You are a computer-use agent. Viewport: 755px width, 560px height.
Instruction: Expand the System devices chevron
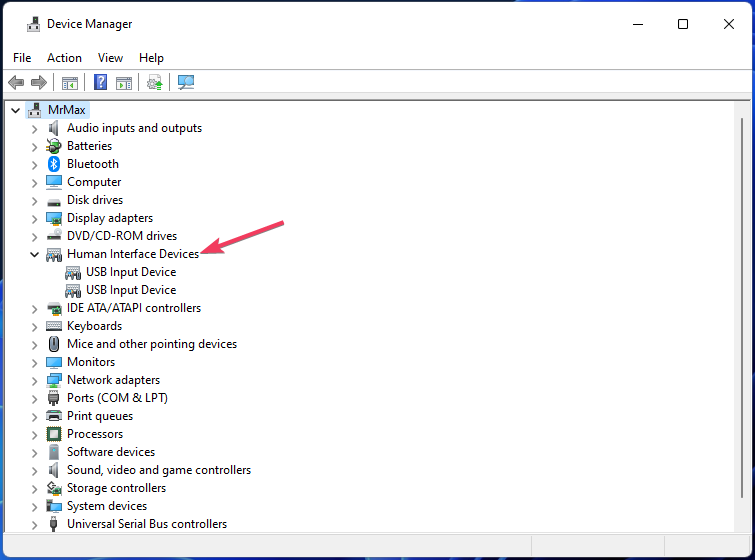point(34,507)
